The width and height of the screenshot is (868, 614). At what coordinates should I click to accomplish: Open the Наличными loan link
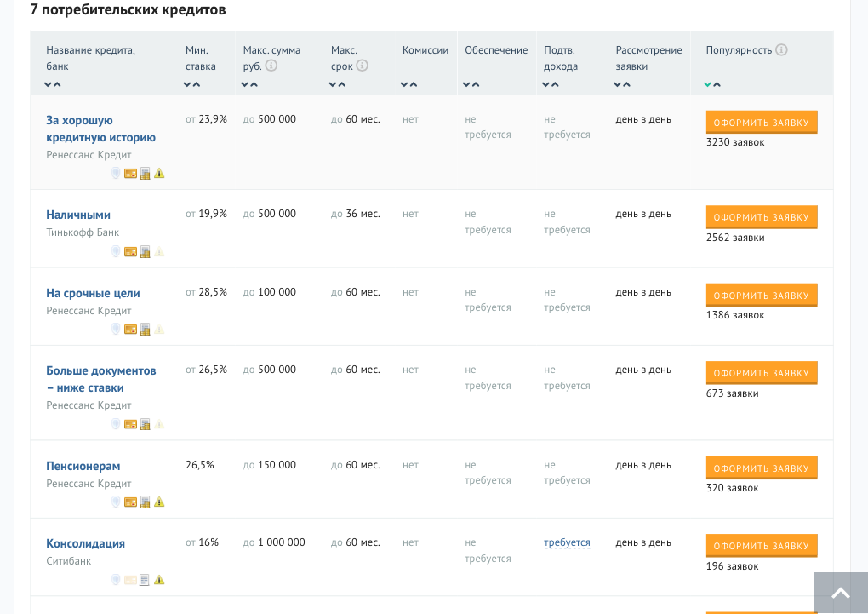(x=78, y=215)
